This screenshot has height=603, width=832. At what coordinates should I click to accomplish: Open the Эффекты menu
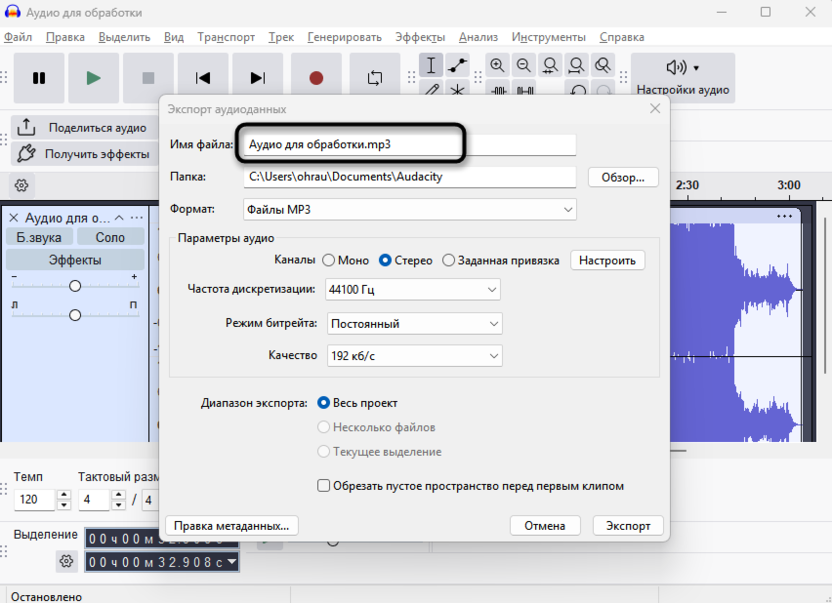(x=420, y=37)
